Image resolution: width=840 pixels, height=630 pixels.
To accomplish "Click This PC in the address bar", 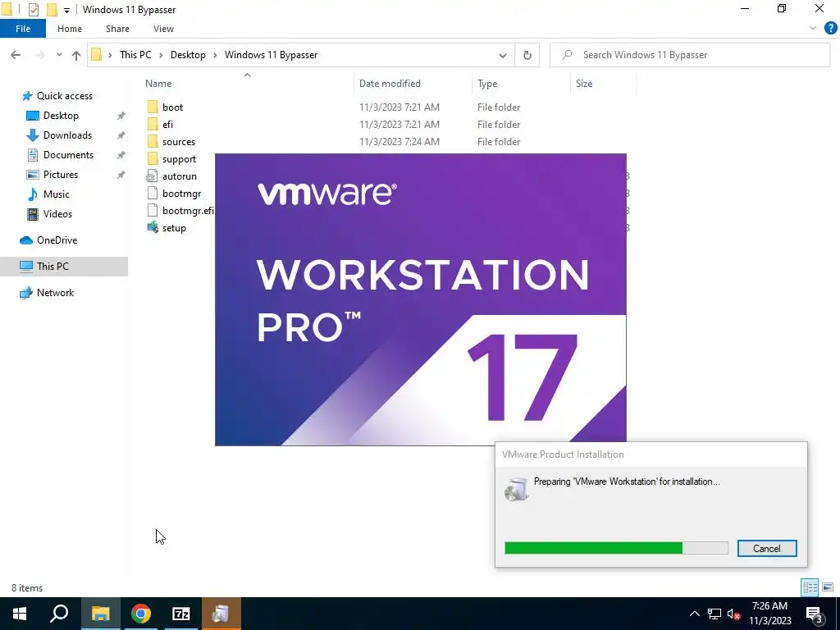I will [135, 55].
